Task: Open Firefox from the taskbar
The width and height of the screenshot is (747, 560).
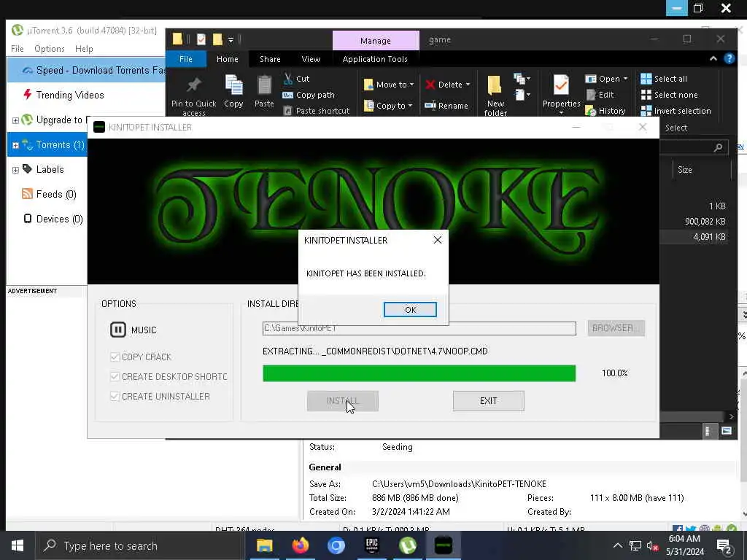Action: 300,545
